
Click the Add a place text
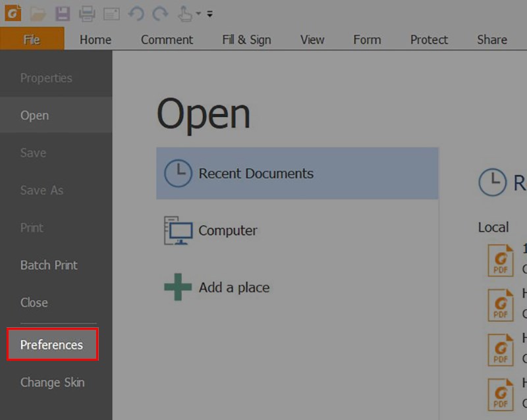(235, 288)
